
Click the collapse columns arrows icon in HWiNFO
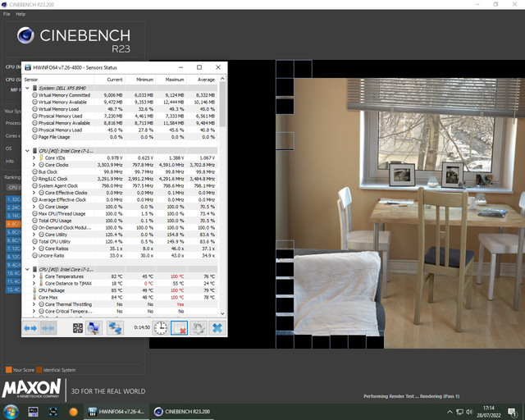tap(48, 328)
